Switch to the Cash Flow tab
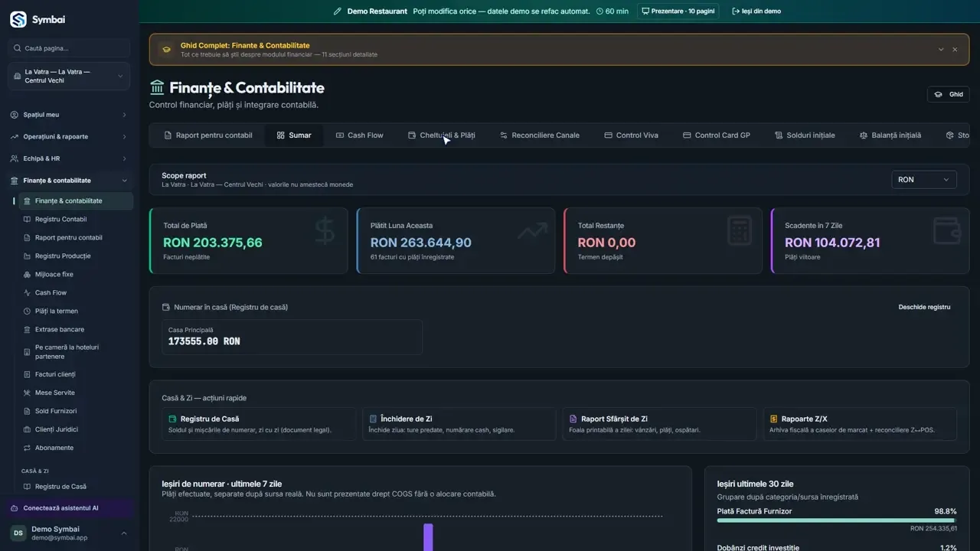The height and width of the screenshot is (551, 980). pyautogui.click(x=359, y=135)
